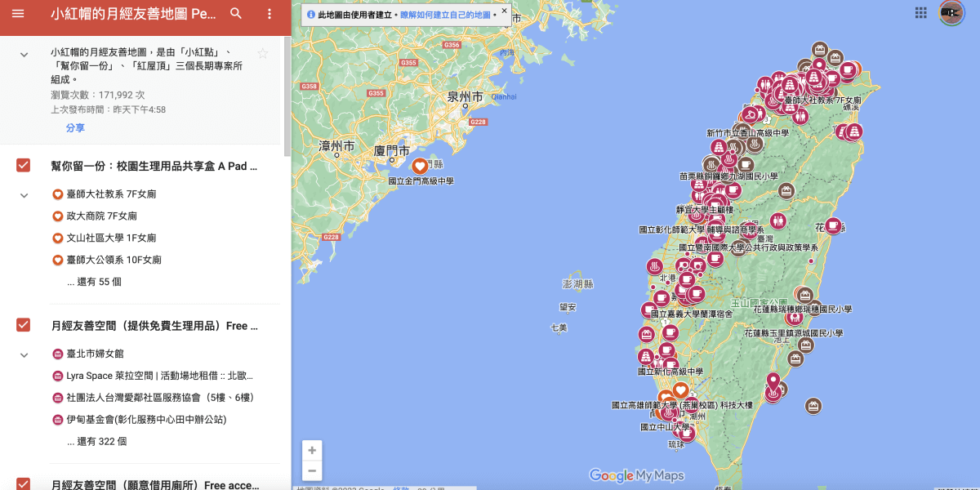Click the orange heart marker near 國立金門高級中學
Screen dimensions: 980x490
(420, 167)
